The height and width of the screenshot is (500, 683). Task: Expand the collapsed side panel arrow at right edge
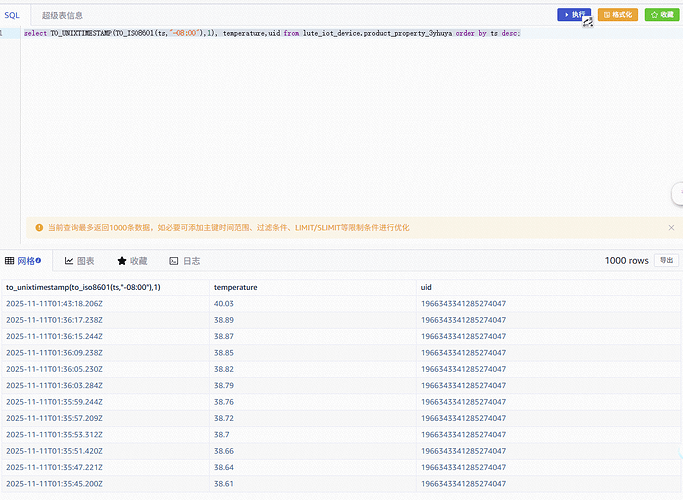coord(678,193)
